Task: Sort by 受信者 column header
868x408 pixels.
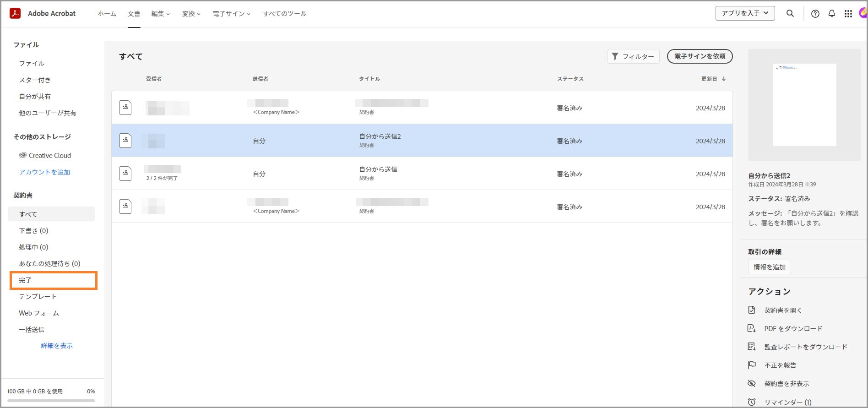Action: click(x=154, y=79)
